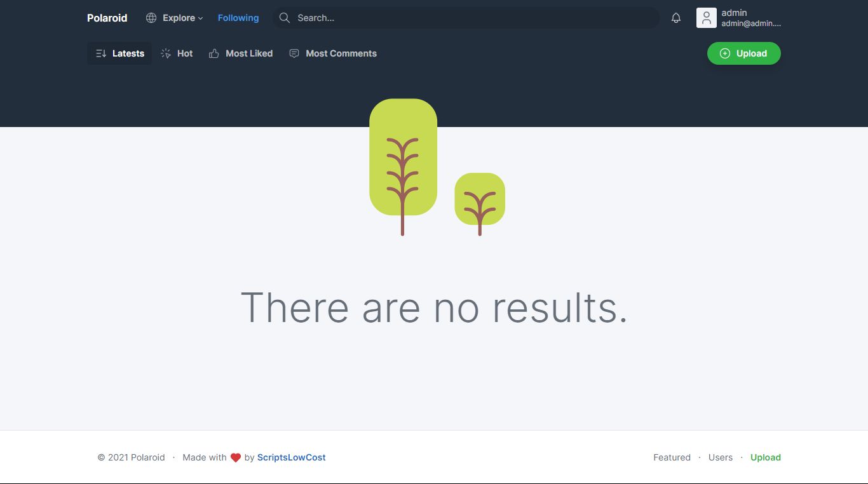Click the speech bubble icon beside Most Comments

pyautogui.click(x=294, y=53)
